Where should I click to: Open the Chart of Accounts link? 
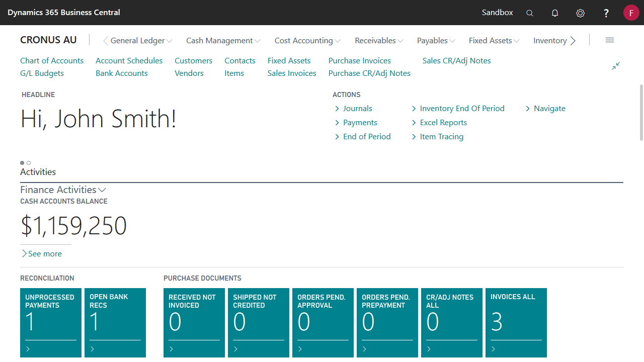coord(52,61)
